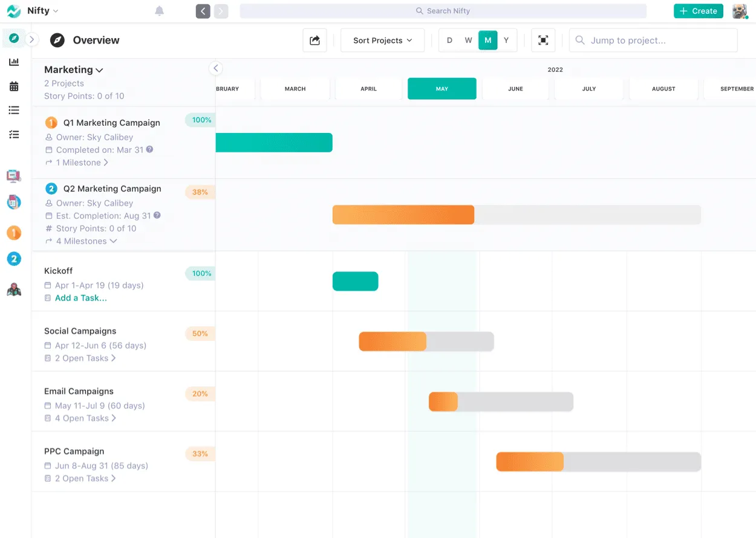The width and height of the screenshot is (756, 538).
Task: Open the tasks list icon in sidebar
Action: [x=13, y=110]
